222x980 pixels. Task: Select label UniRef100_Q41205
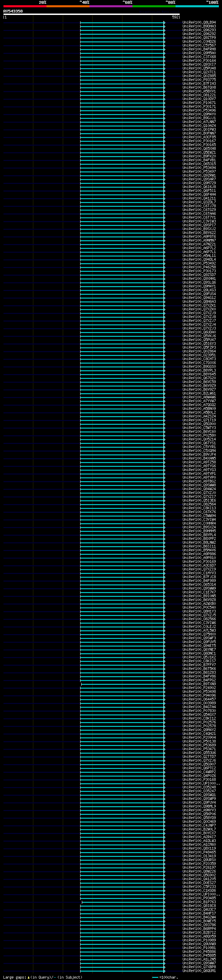pyautogui.click(x=199, y=879)
